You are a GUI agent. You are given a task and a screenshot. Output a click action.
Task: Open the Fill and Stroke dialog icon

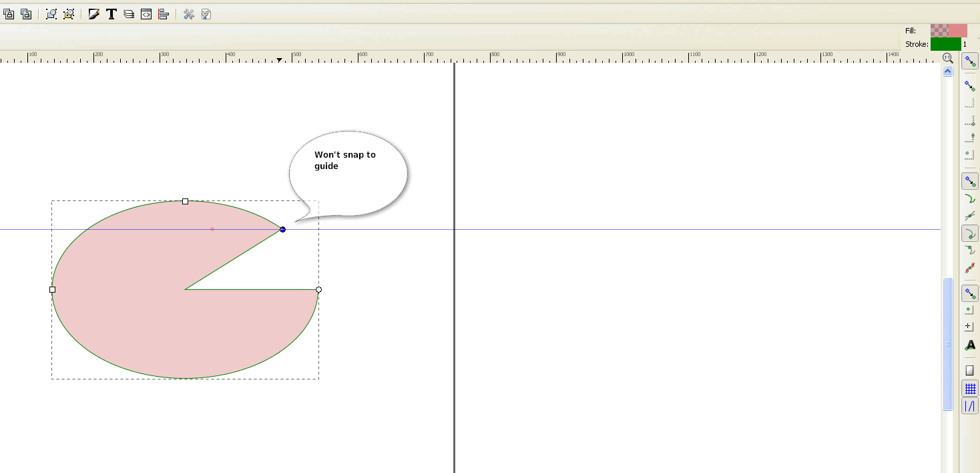click(x=94, y=14)
